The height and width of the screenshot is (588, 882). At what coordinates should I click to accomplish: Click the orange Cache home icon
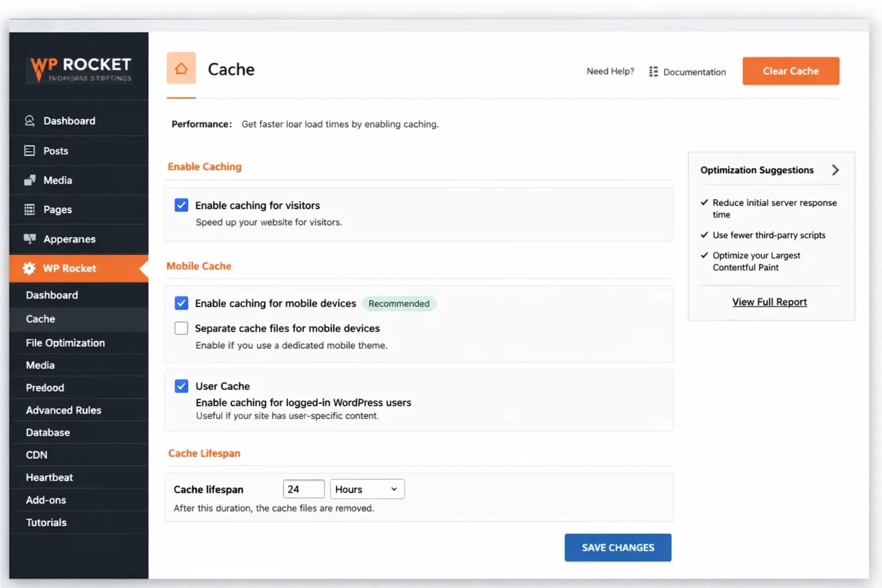[x=181, y=68]
